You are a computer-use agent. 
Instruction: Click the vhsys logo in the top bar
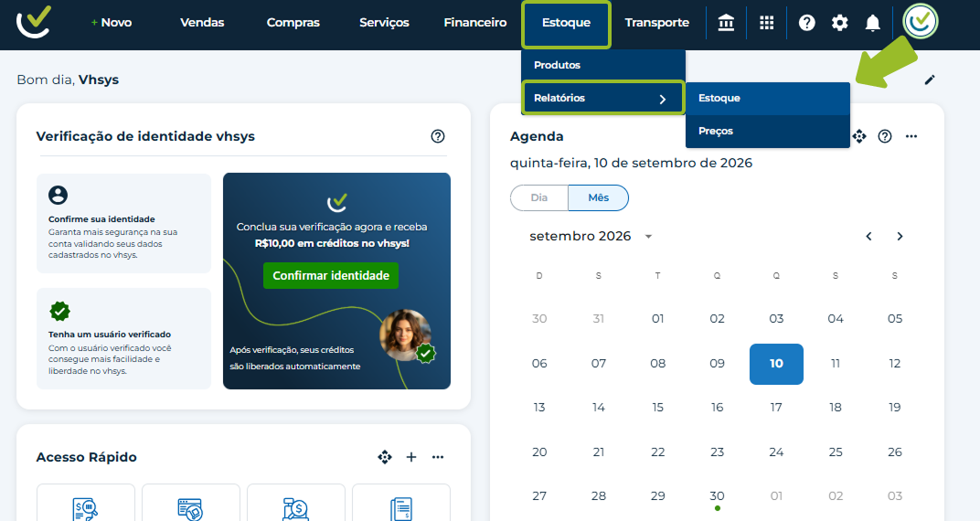coord(34,23)
